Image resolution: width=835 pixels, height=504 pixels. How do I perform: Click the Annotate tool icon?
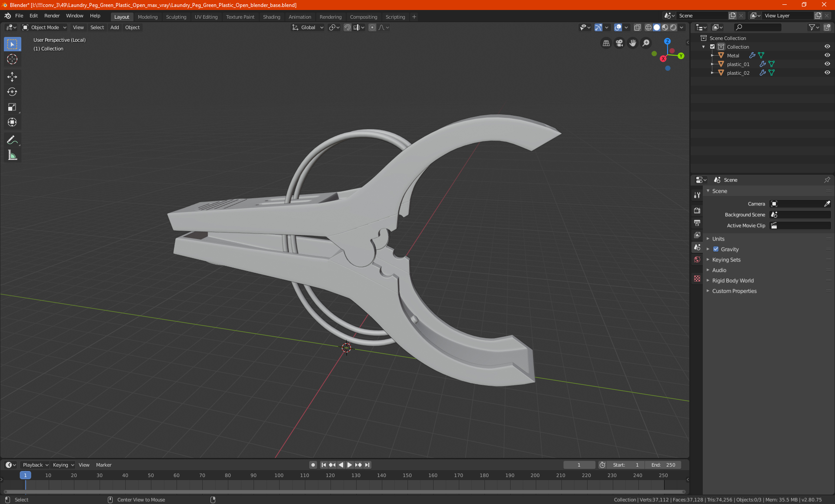12,139
